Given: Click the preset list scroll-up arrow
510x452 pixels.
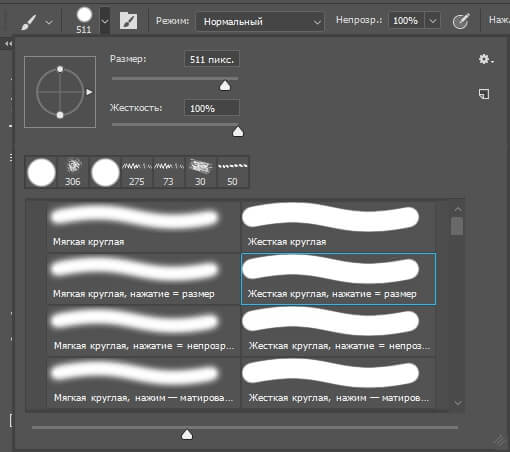Looking at the screenshot, I should pos(458,209).
